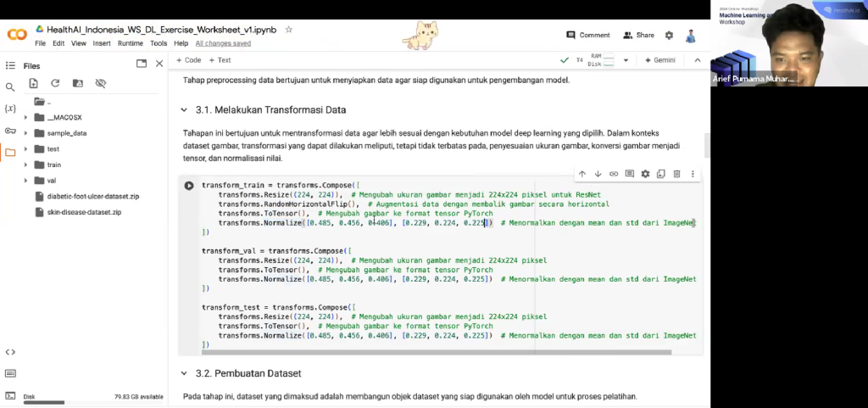Open the Insert menu
Viewport: 868px width, 408px height.
tap(102, 43)
